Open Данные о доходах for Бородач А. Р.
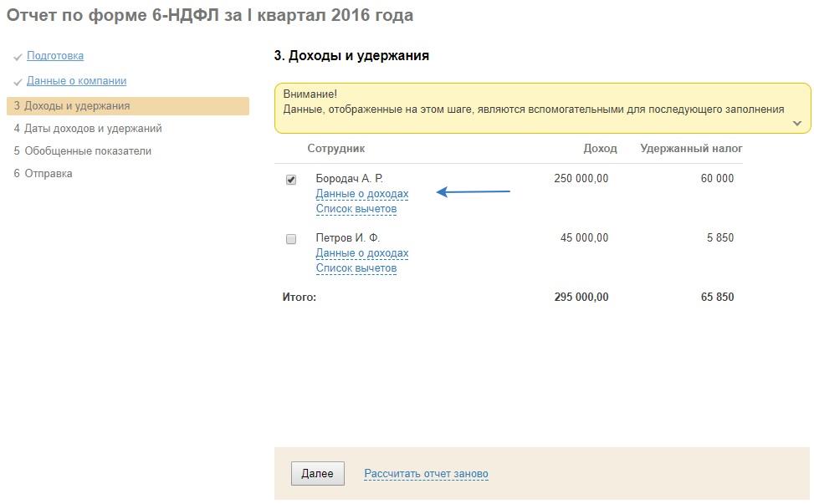This screenshot has width=814, height=504. 362,194
